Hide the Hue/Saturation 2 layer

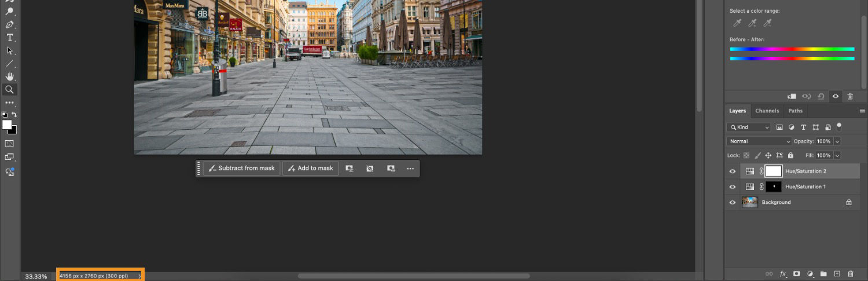tap(733, 171)
